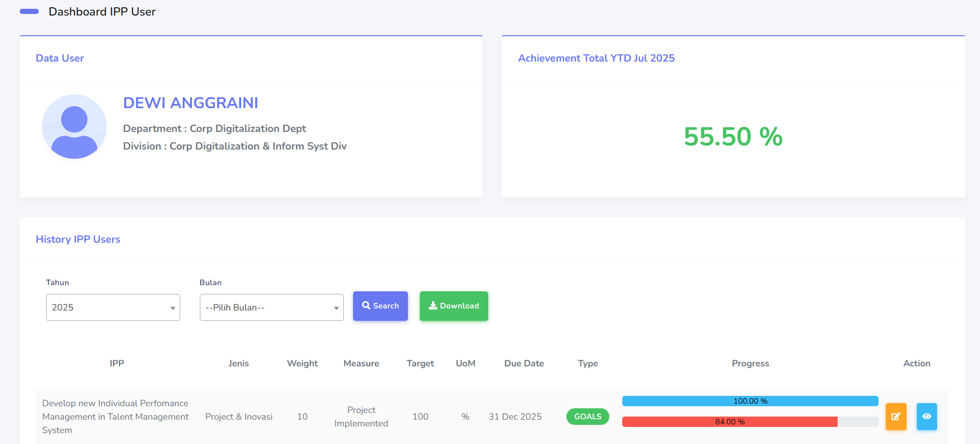This screenshot has width=980, height=444.
Task: Click the DEWI ANGGRAINI user name
Action: (x=191, y=103)
